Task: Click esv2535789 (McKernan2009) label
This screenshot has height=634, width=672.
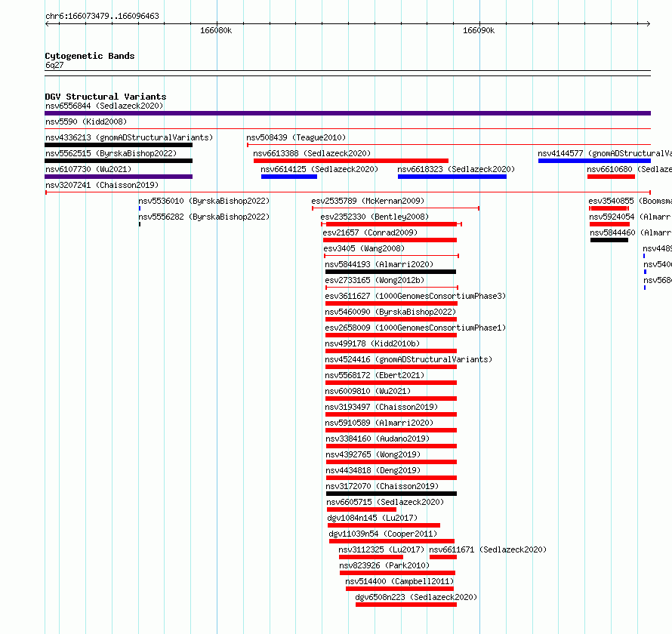Action: click(368, 201)
